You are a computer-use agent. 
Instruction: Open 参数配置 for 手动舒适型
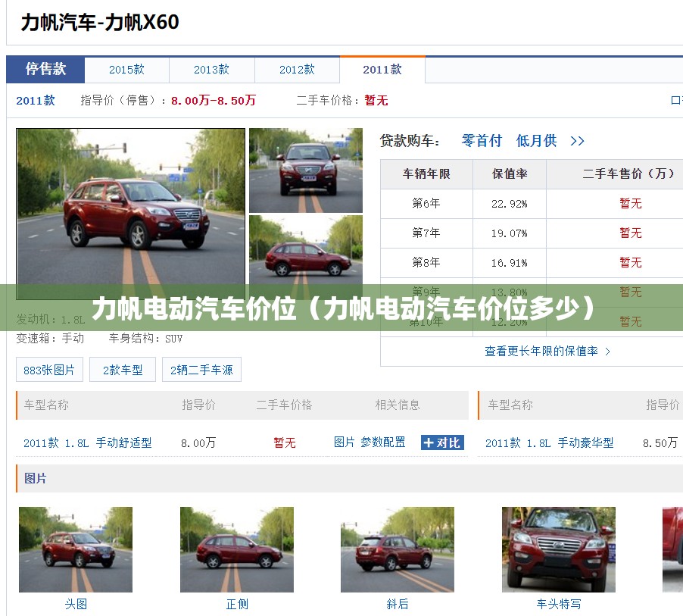(383, 442)
